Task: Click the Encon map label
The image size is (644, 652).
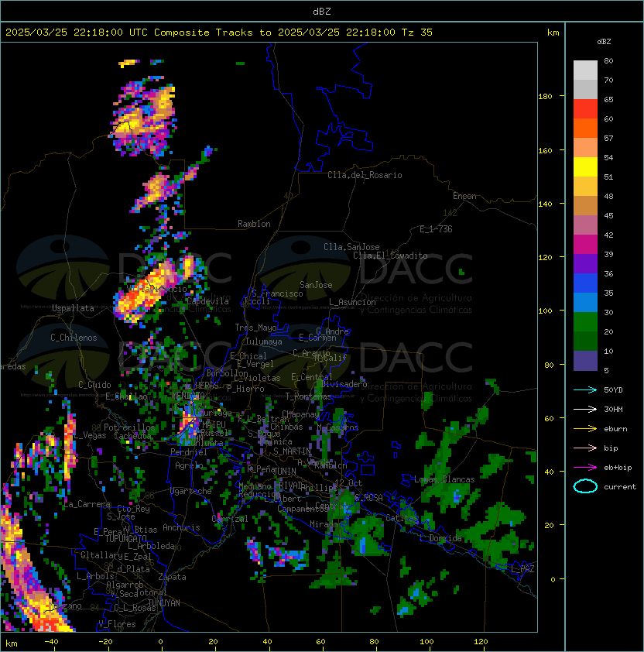Action: pos(464,196)
